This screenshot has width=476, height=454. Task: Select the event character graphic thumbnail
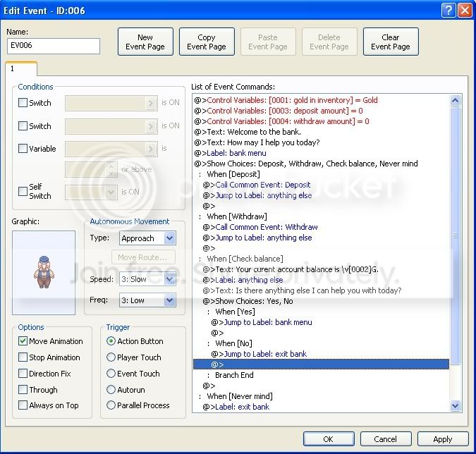(43, 272)
